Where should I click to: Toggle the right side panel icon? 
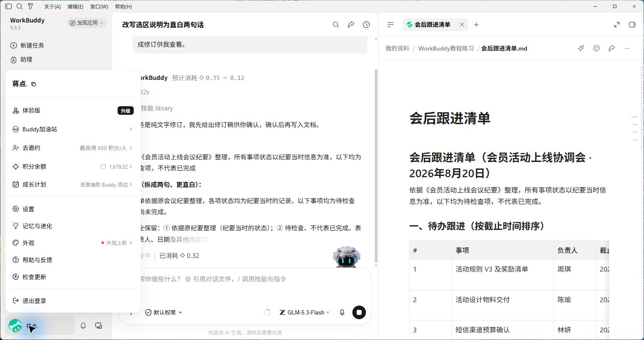tap(632, 25)
